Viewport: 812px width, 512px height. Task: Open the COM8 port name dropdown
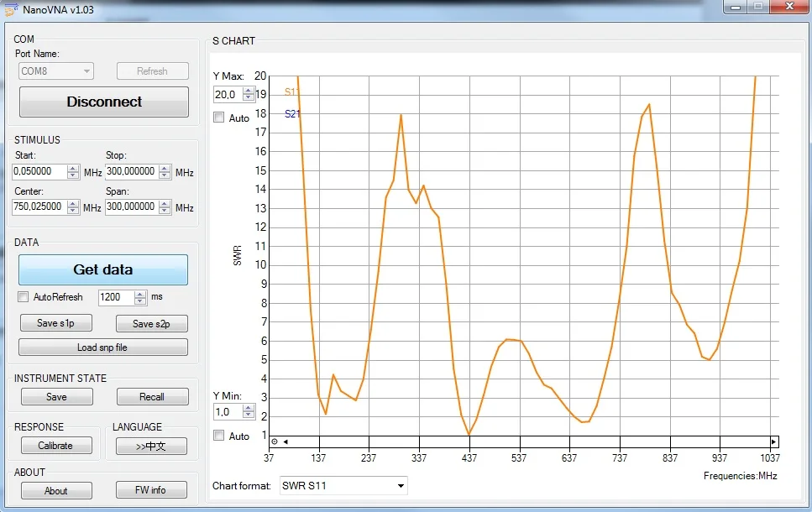coord(56,71)
